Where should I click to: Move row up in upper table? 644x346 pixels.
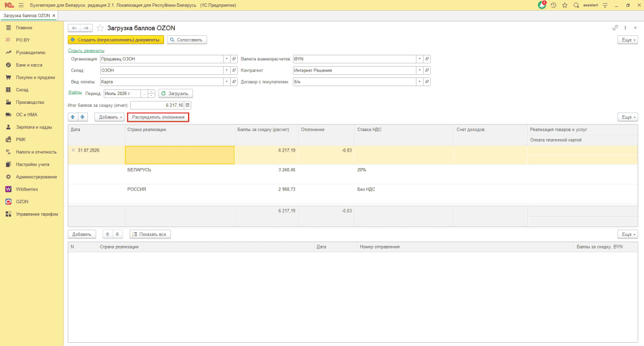pyautogui.click(x=73, y=117)
